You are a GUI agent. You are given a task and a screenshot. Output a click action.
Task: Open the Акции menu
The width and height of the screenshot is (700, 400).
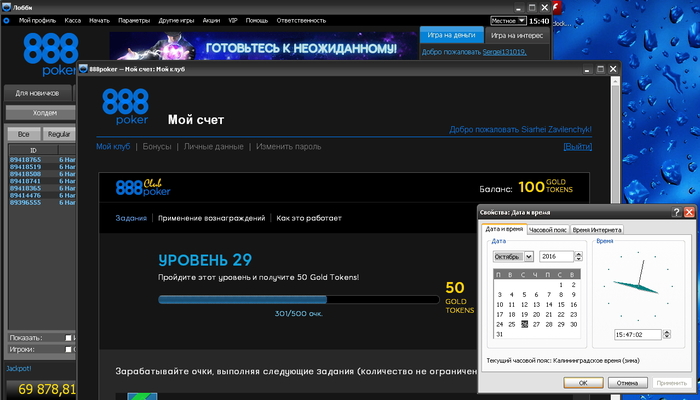coord(211,21)
